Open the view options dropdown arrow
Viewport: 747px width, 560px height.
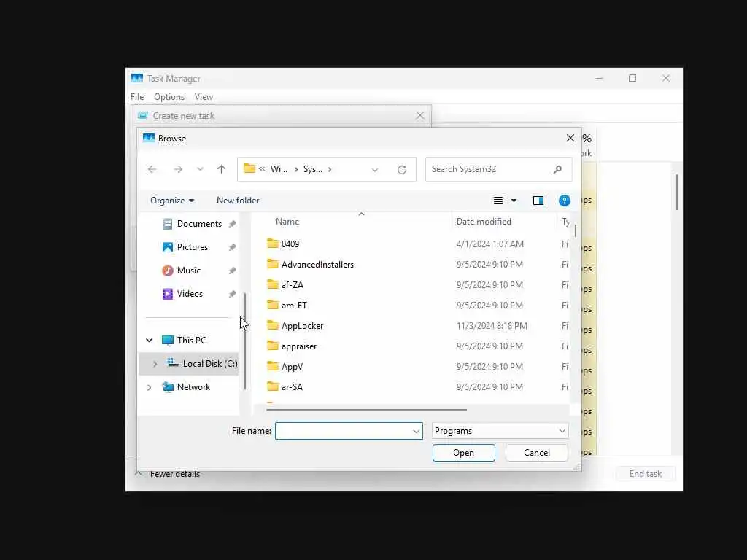click(x=514, y=201)
